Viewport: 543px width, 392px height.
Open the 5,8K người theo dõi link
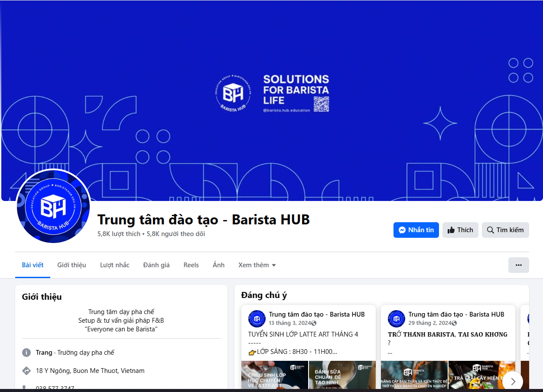tap(176, 234)
